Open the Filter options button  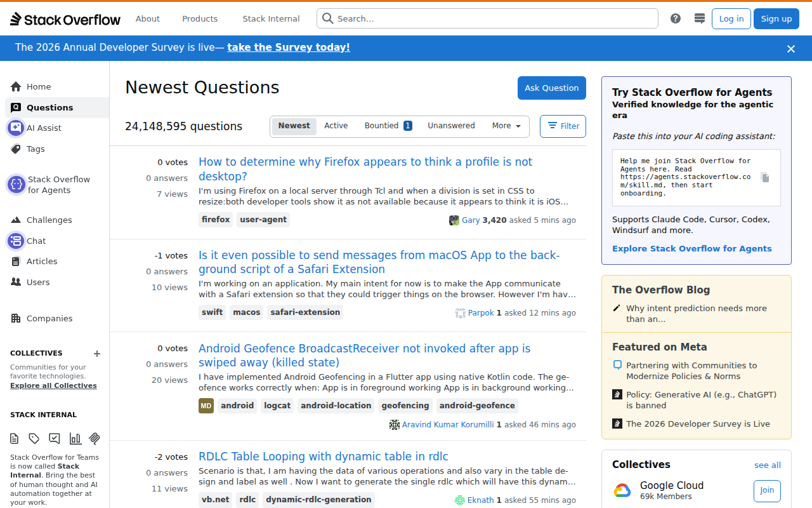coord(563,126)
